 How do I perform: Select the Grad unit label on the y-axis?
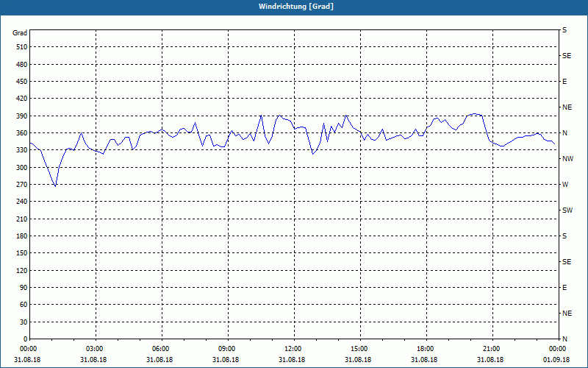(20, 33)
